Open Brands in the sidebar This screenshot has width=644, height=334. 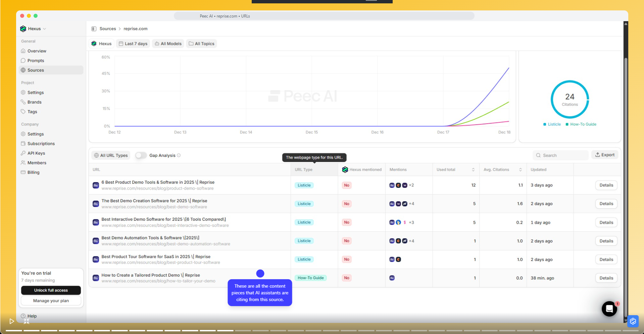pyautogui.click(x=35, y=102)
